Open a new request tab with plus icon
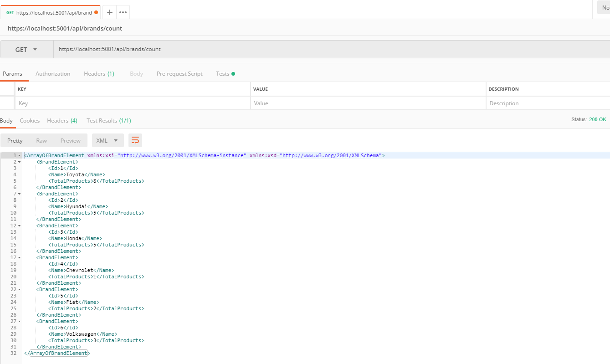Viewport: 610px width, 364px height. coord(109,12)
